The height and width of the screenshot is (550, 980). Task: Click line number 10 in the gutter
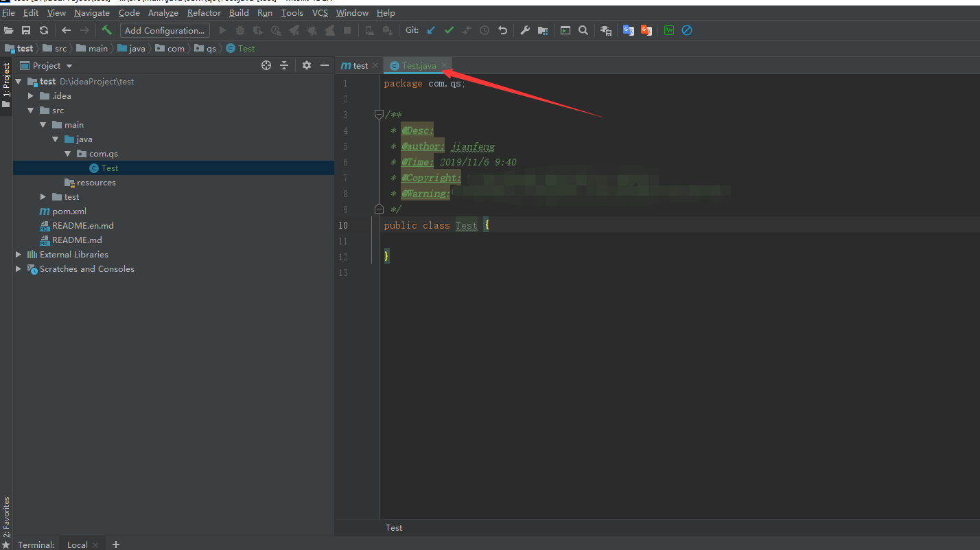(x=342, y=225)
